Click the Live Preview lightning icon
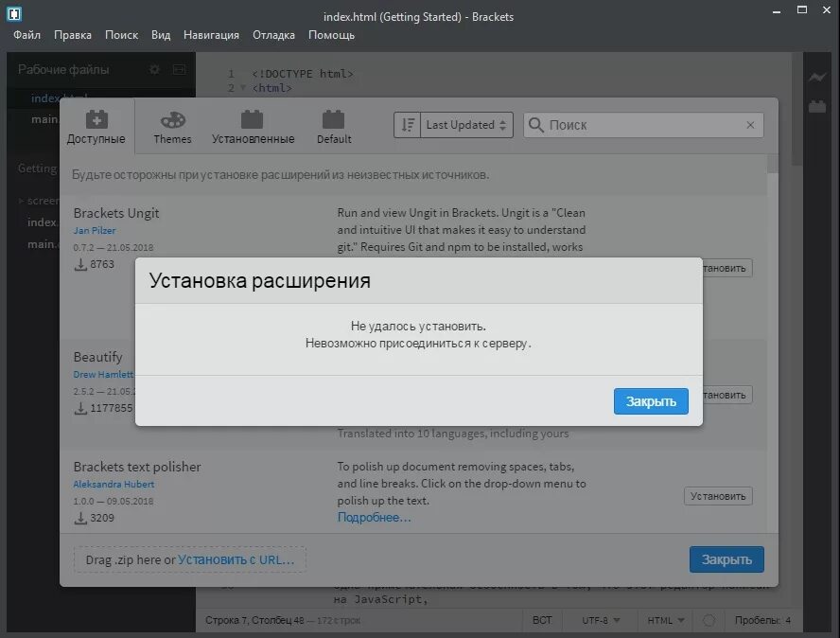Image resolution: width=840 pixels, height=638 pixels. (817, 78)
